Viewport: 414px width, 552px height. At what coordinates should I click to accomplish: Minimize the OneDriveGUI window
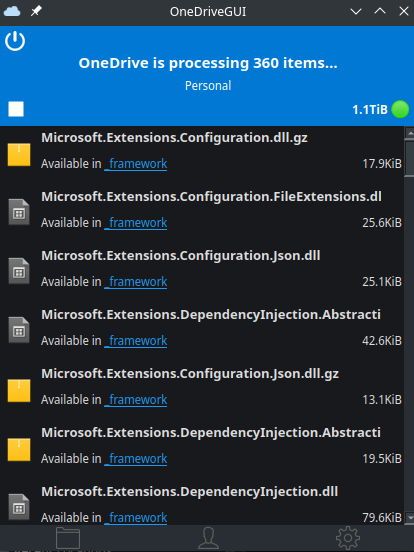[x=356, y=12]
